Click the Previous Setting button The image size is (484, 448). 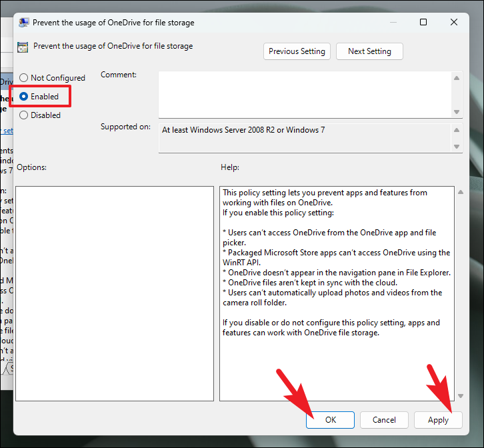(297, 51)
